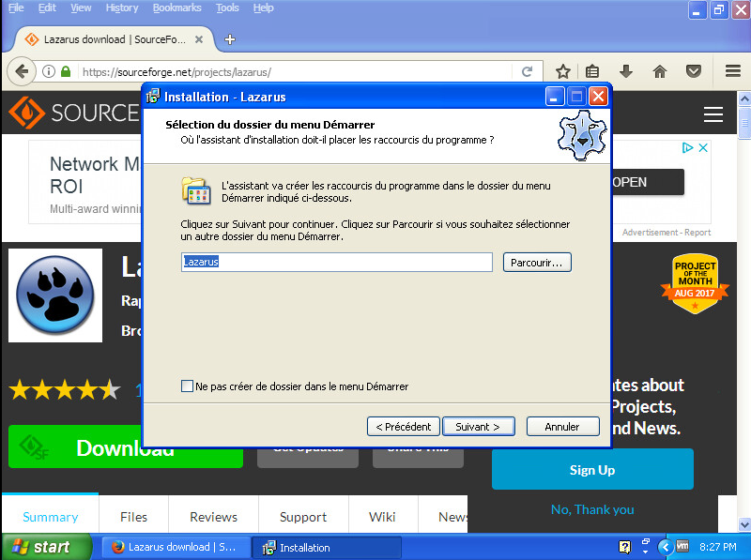The width and height of the screenshot is (751, 560).
Task: Reload the page with the refresh icon
Action: pyautogui.click(x=527, y=72)
